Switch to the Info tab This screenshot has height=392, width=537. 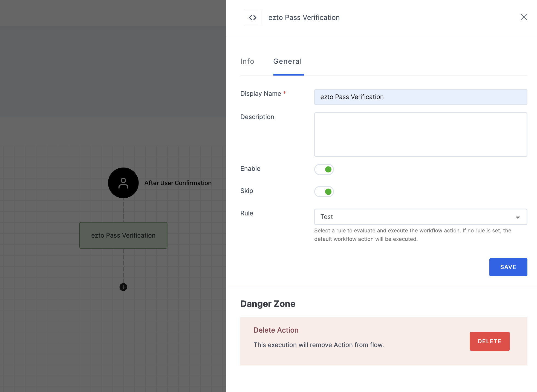(247, 61)
